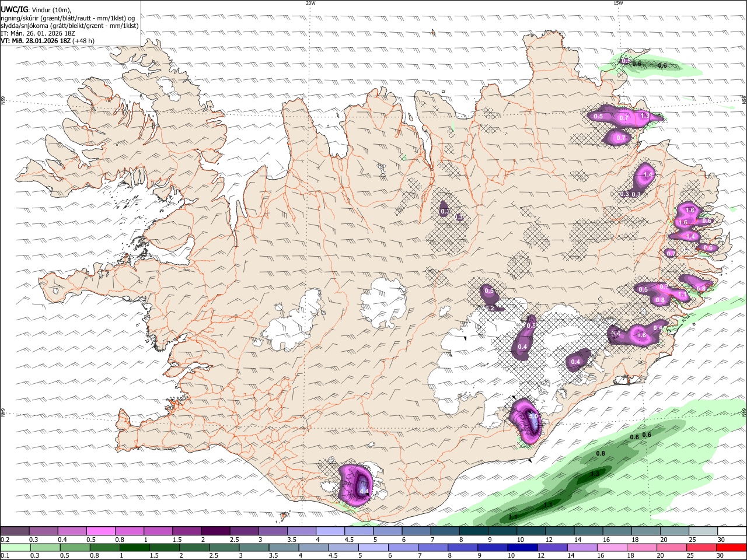This screenshot has width=747, height=560.
Task: Click the 'rigning/skúrir (grænt/blátt/rautt' legend description line
Action: pos(69,18)
